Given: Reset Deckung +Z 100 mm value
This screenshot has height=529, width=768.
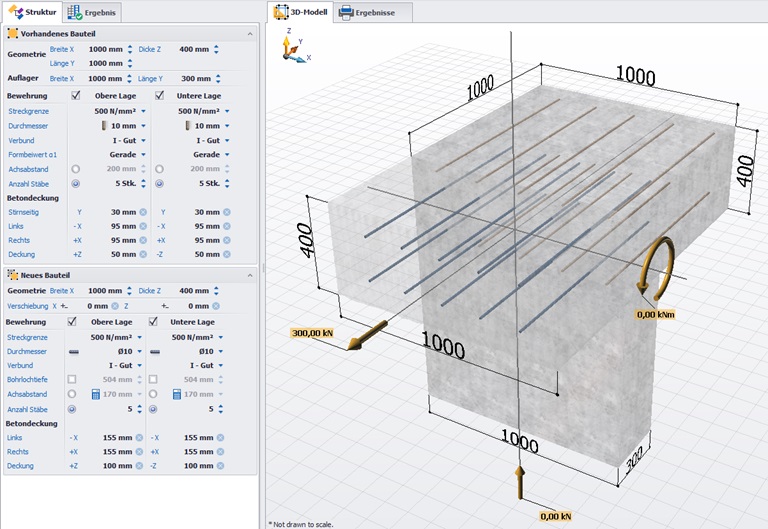Looking at the screenshot, I should [x=139, y=466].
